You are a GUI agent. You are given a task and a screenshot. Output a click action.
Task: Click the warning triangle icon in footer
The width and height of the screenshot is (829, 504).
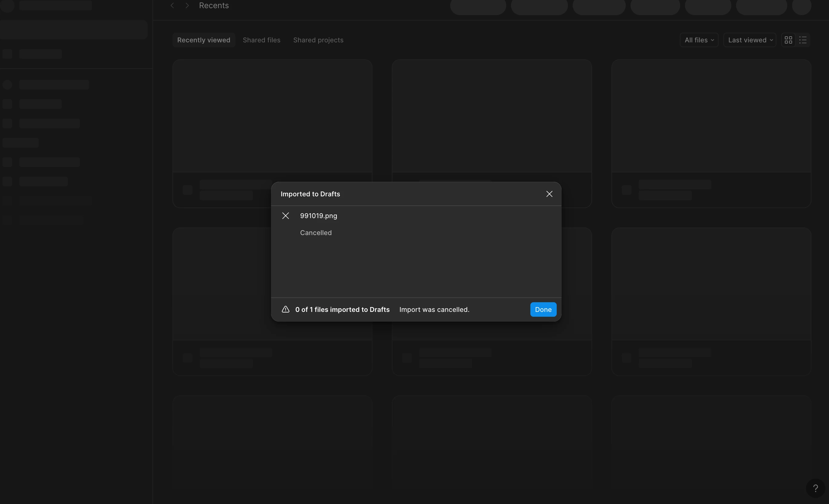pos(285,309)
